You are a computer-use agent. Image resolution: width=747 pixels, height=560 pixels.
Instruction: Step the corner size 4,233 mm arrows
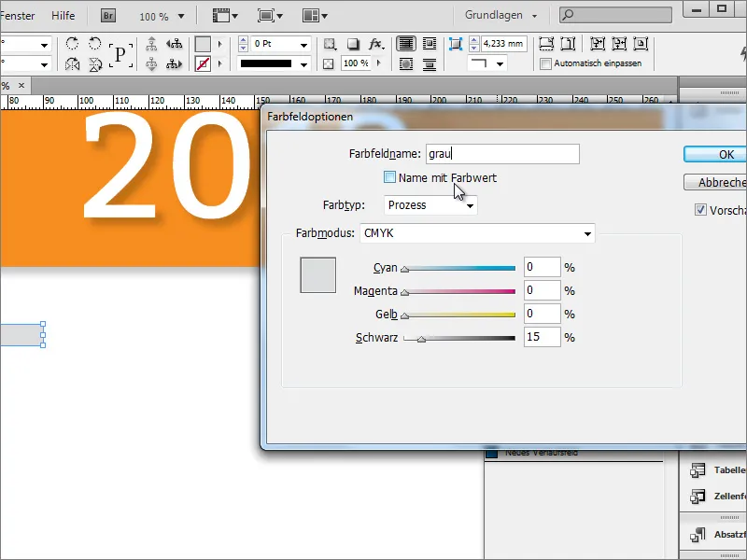point(474,44)
